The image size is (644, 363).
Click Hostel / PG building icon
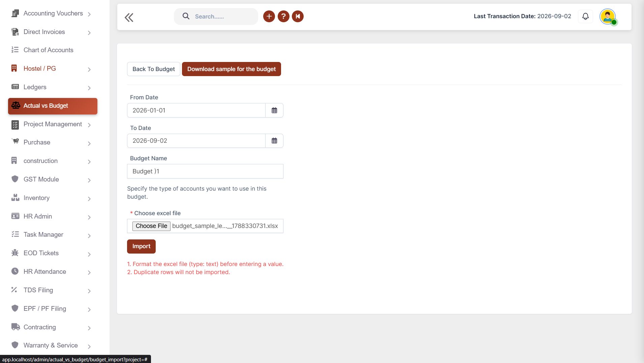[x=14, y=68]
